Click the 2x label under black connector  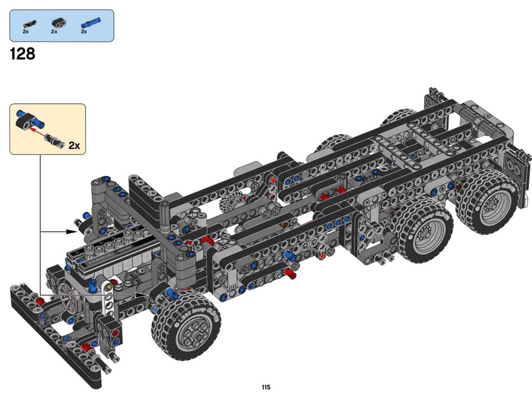coord(54,32)
